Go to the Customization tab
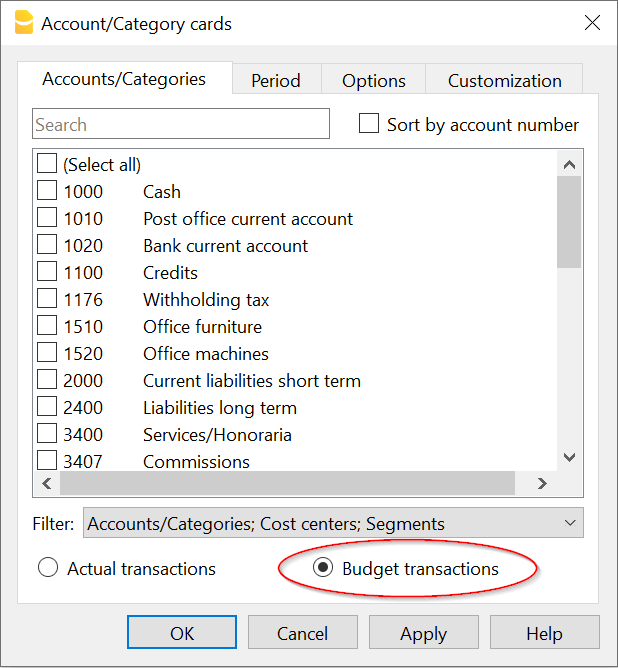 505,81
